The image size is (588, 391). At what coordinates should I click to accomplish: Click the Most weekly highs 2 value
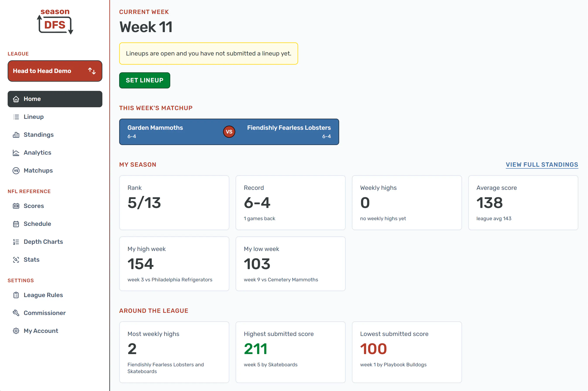coord(132,349)
